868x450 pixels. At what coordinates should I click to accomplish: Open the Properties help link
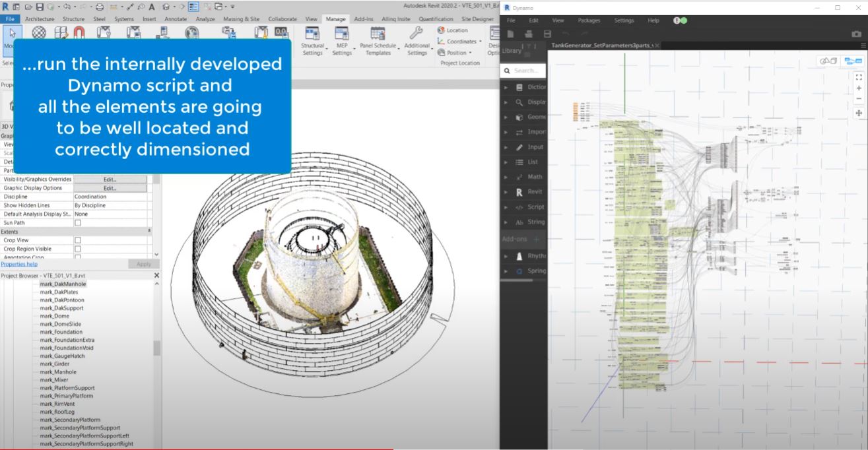pyautogui.click(x=19, y=264)
